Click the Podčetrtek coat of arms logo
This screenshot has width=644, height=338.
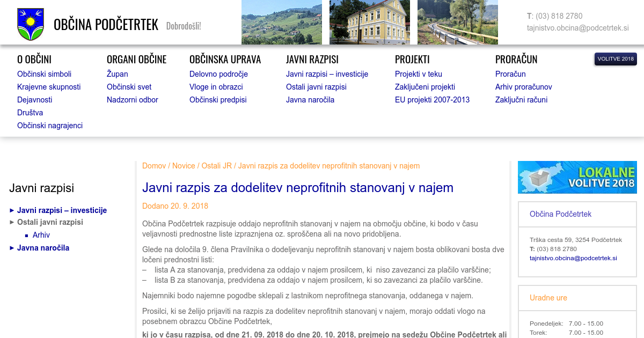pyautogui.click(x=31, y=24)
